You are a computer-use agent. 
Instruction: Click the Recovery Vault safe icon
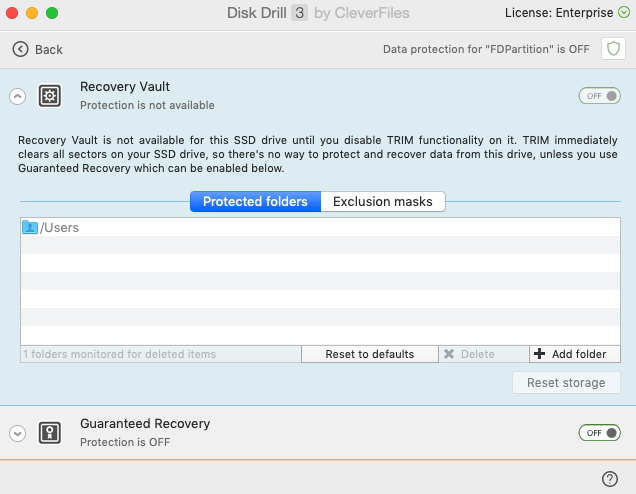(50, 96)
